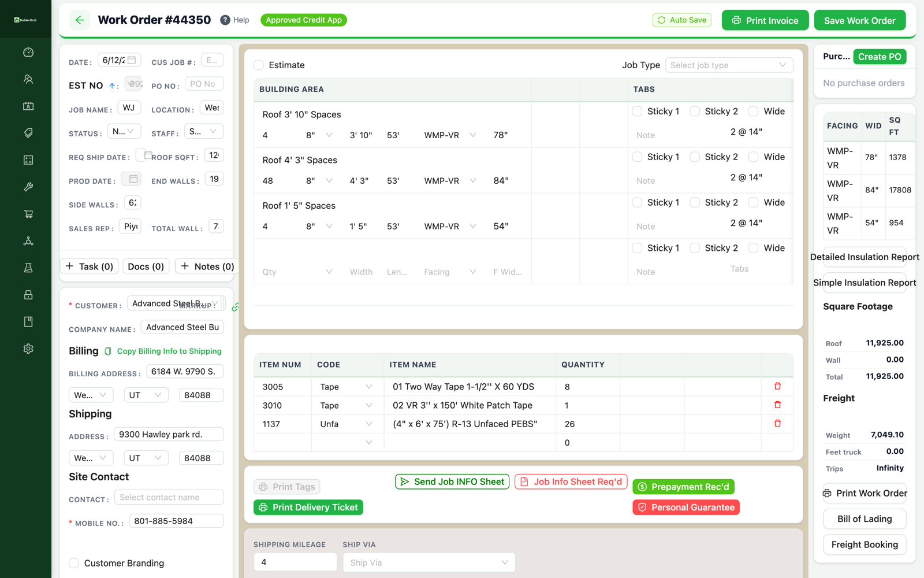924x578 pixels.
Task: Click the copy icon beside Billing
Action: click(108, 351)
